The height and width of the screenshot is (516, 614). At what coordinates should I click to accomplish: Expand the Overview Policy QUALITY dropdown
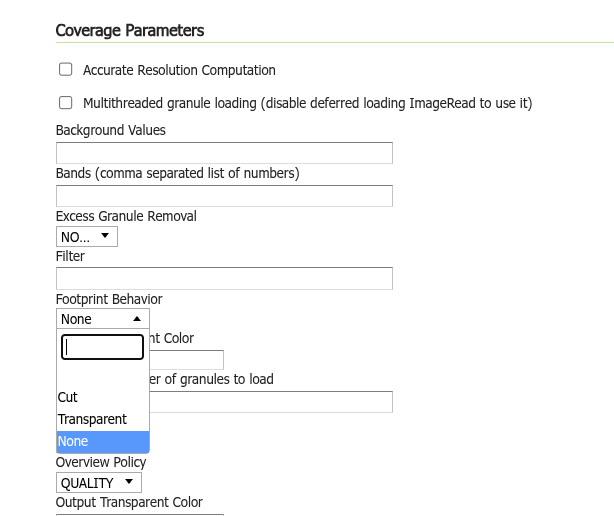point(98,483)
